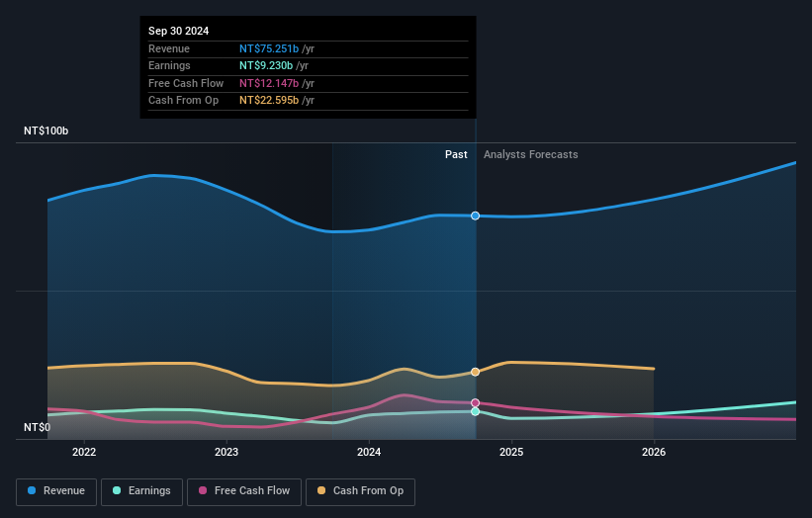This screenshot has height=518, width=812.
Task: Click the 2023 x-axis label
Action: click(x=226, y=452)
